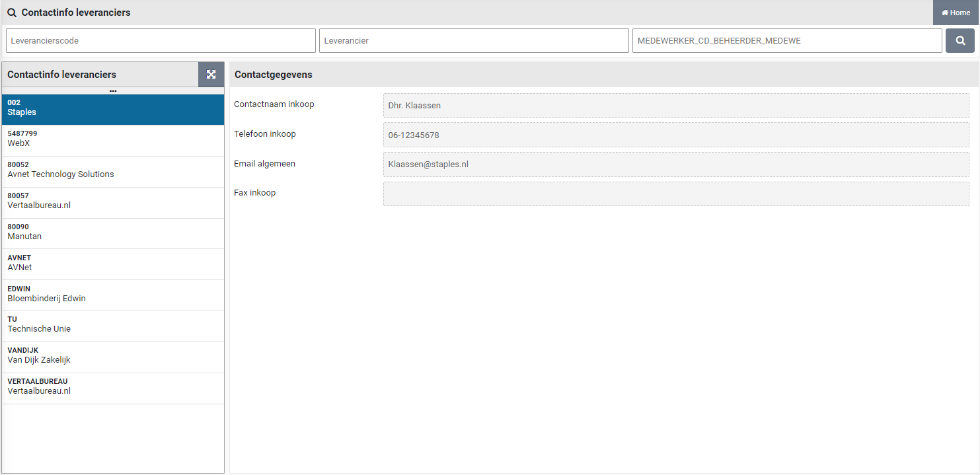Focus the Leverancierscode search field

pos(161,41)
